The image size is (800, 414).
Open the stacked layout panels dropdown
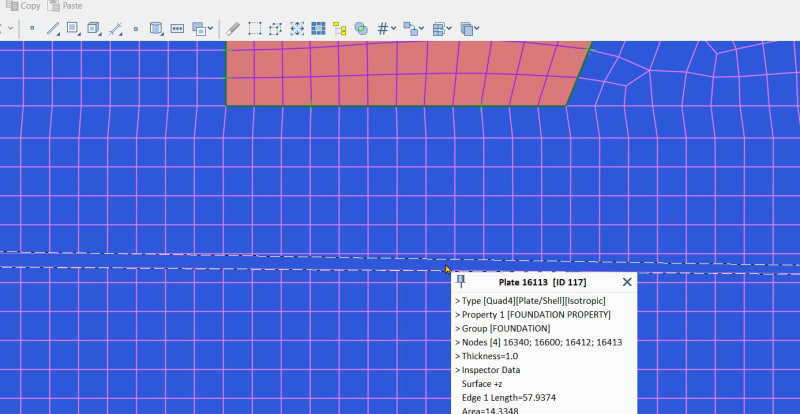pos(442,29)
